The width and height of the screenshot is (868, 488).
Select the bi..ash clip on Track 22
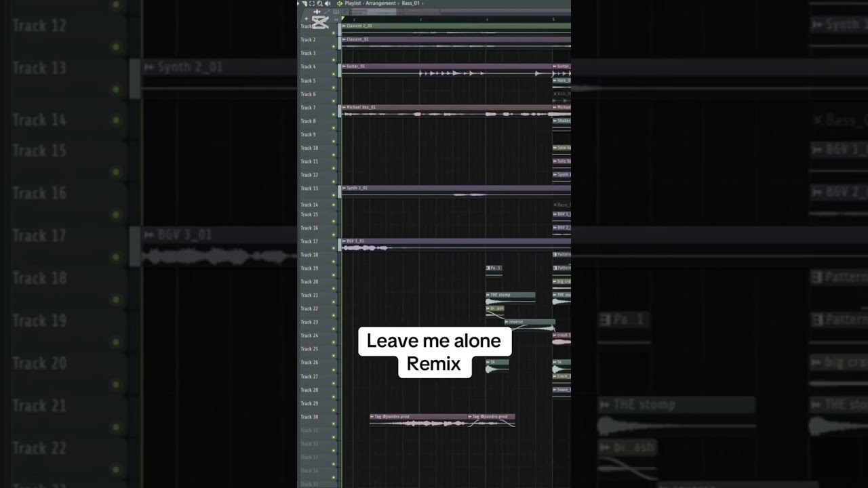coord(495,311)
